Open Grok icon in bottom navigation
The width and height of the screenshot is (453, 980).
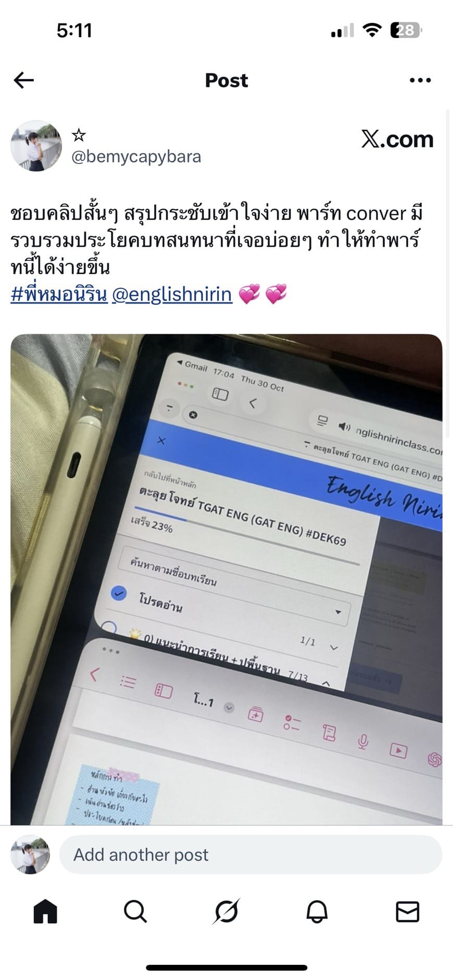(x=227, y=911)
